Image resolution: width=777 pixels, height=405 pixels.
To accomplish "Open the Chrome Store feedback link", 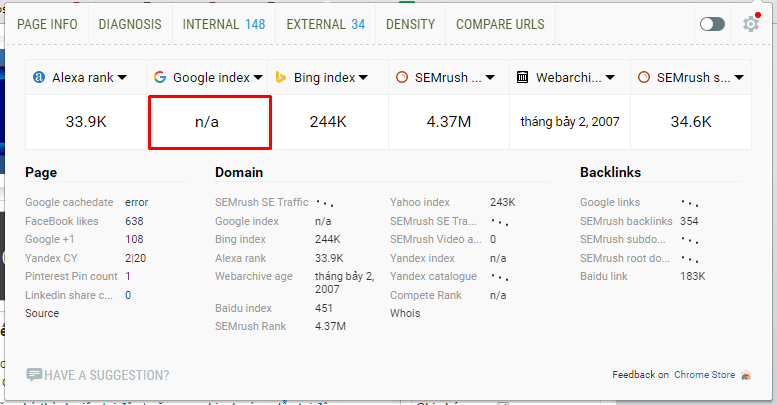I will [x=705, y=375].
